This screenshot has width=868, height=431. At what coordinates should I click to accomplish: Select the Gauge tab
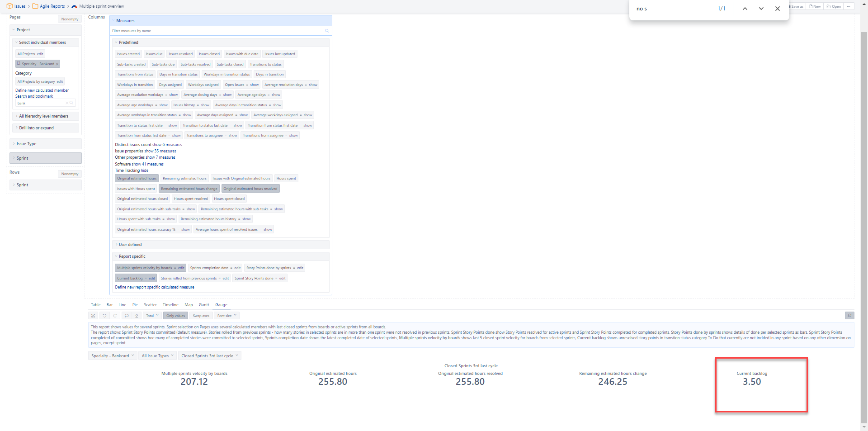[x=221, y=305]
